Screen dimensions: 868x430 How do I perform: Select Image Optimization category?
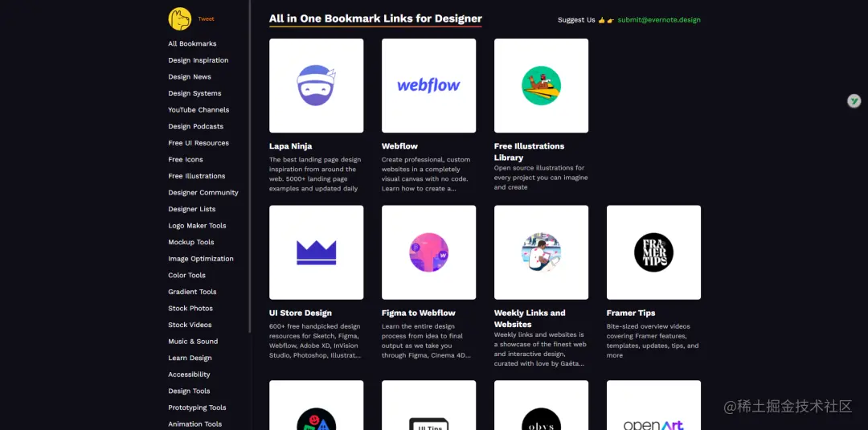(x=200, y=259)
